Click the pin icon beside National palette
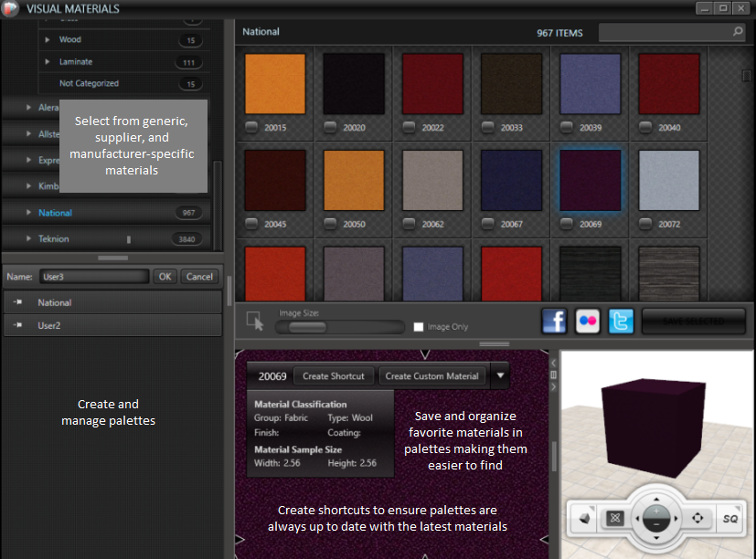 (x=18, y=302)
